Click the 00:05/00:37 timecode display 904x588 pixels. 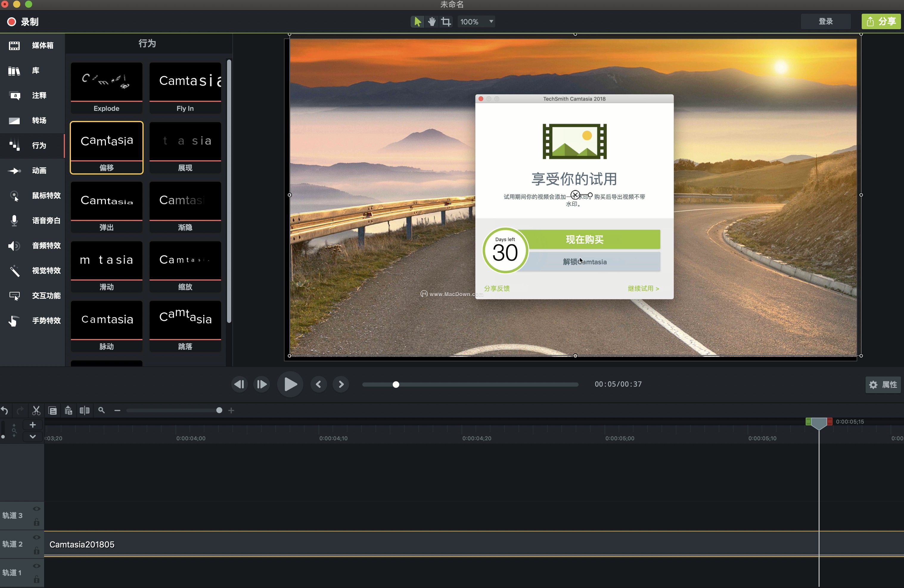(618, 384)
